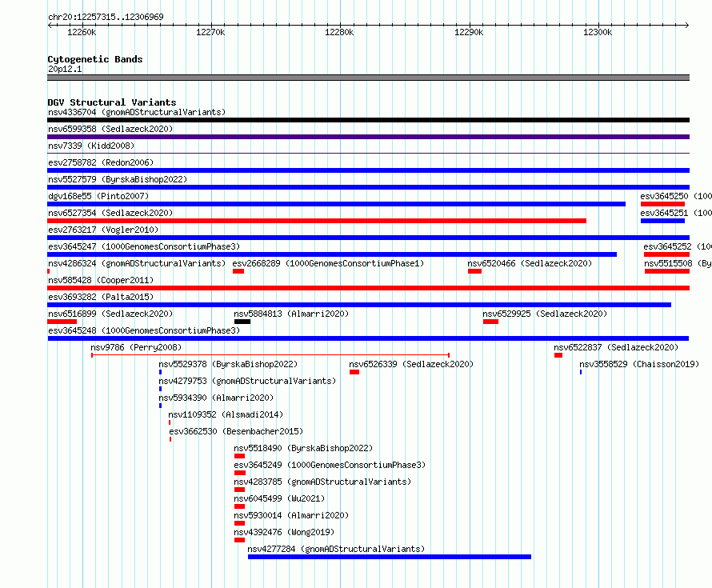The image size is (712, 588).
Task: Click esv3645247 1000GenomesConsortiumPhase3 label
Action: click(x=144, y=246)
